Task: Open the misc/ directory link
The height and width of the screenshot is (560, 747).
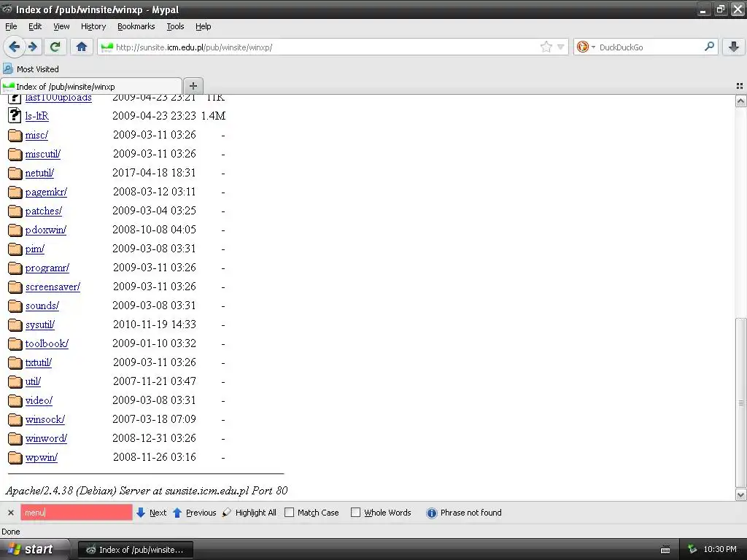Action: coord(36,135)
